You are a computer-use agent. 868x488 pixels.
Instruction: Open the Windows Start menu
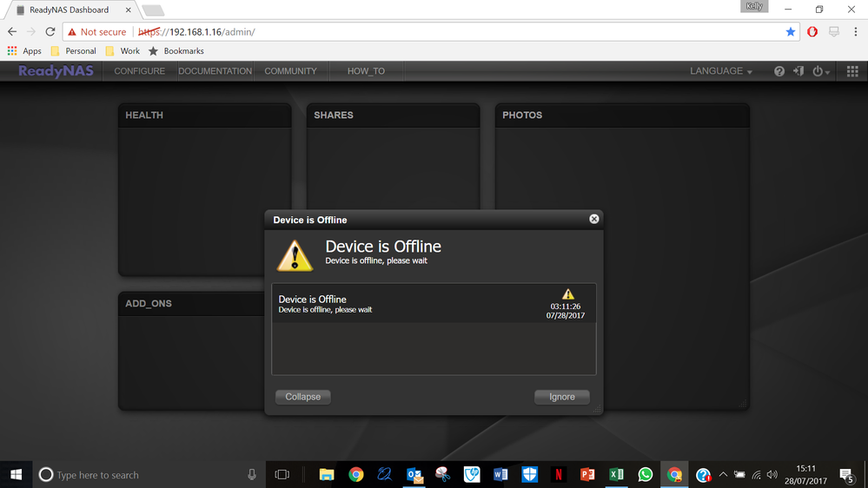click(x=16, y=475)
